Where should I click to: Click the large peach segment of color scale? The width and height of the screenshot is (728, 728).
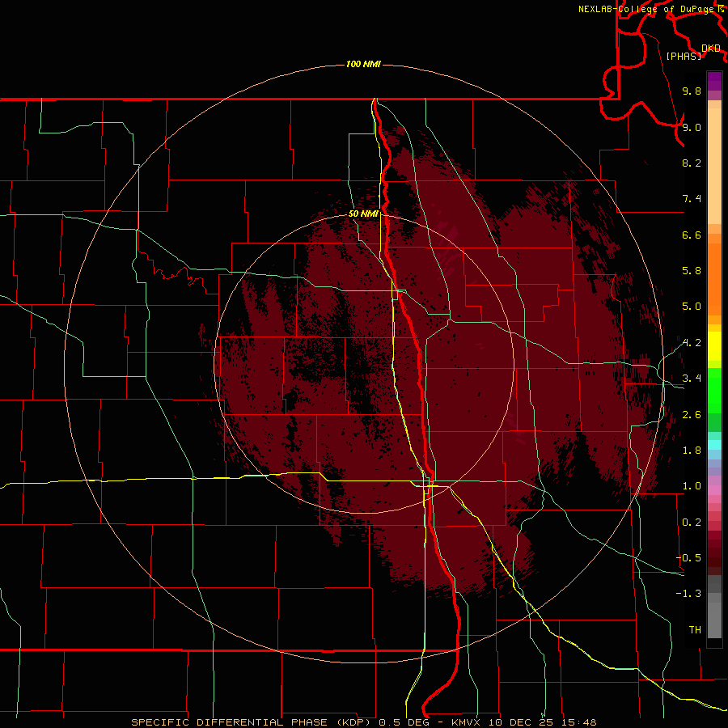pos(714,167)
